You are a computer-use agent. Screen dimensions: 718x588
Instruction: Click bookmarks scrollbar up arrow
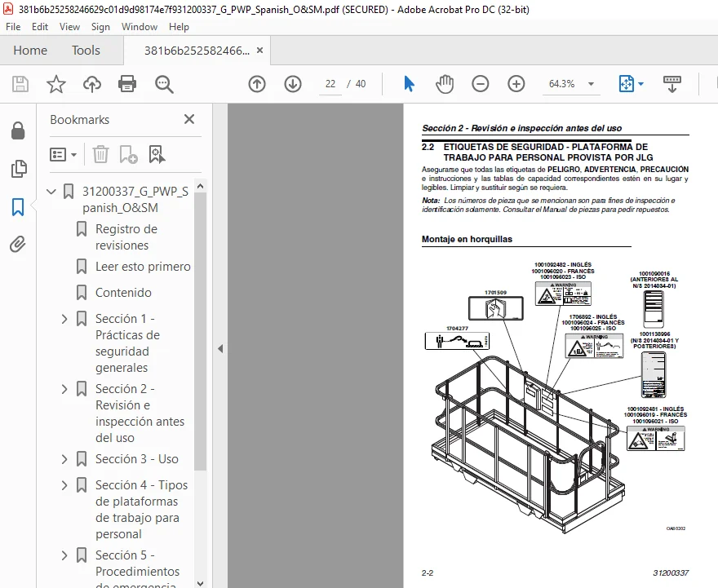click(200, 186)
